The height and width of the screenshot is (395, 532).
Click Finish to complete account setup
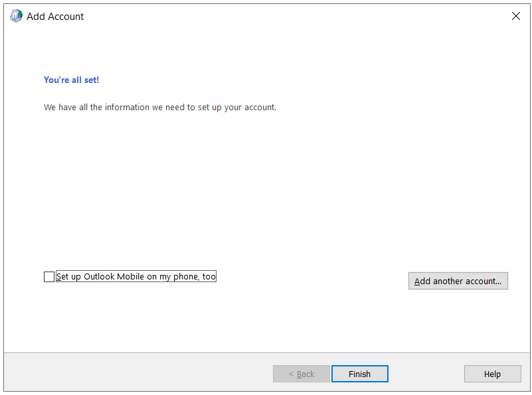tap(359, 374)
